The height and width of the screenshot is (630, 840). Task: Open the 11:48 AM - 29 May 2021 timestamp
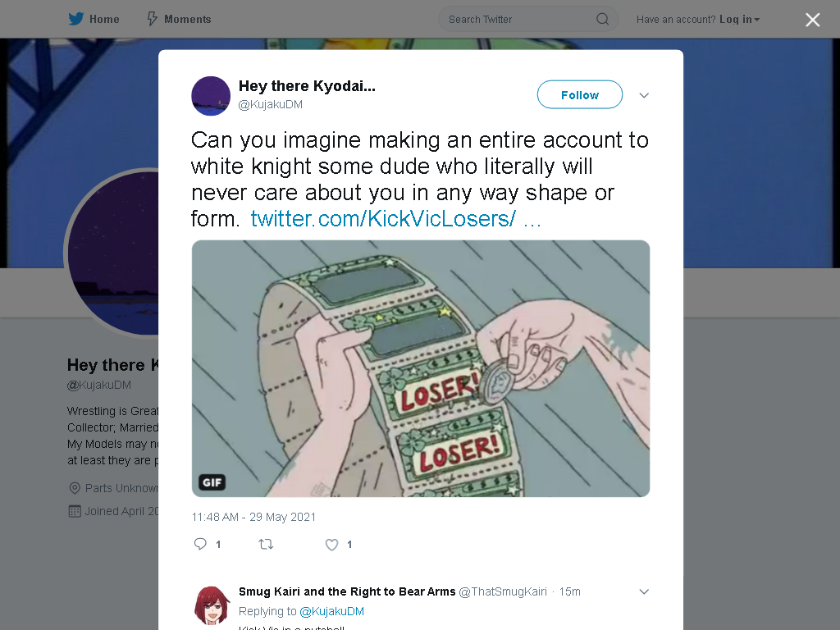[253, 517]
